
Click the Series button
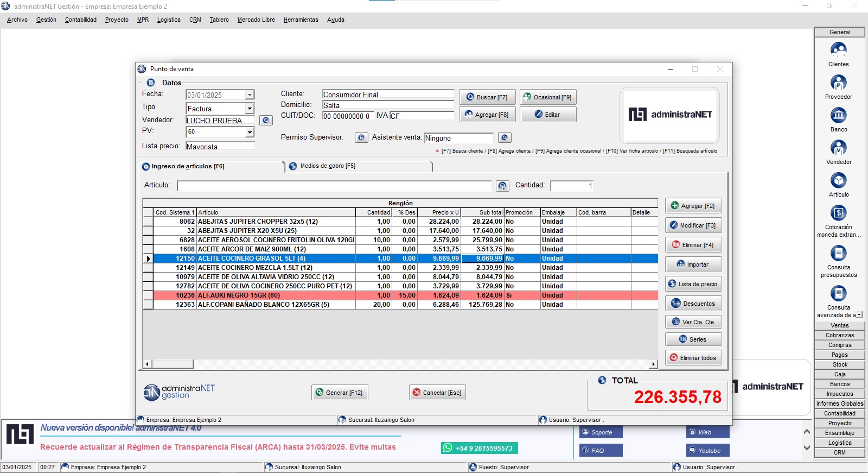[693, 339]
